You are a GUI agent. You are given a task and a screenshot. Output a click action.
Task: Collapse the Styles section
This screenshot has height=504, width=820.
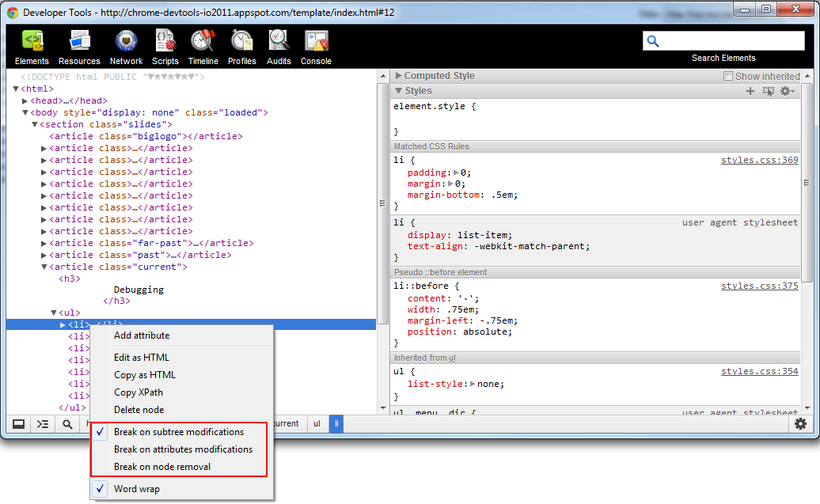click(398, 91)
